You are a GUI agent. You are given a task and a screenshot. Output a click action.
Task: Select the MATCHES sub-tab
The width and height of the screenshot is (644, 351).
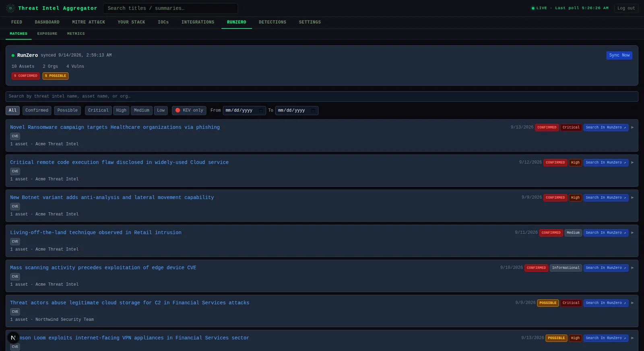(x=19, y=34)
